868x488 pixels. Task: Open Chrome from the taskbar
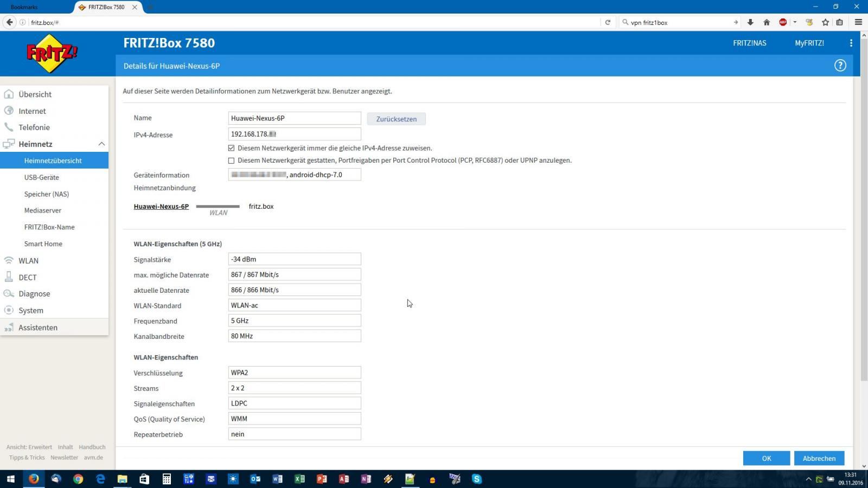78,479
